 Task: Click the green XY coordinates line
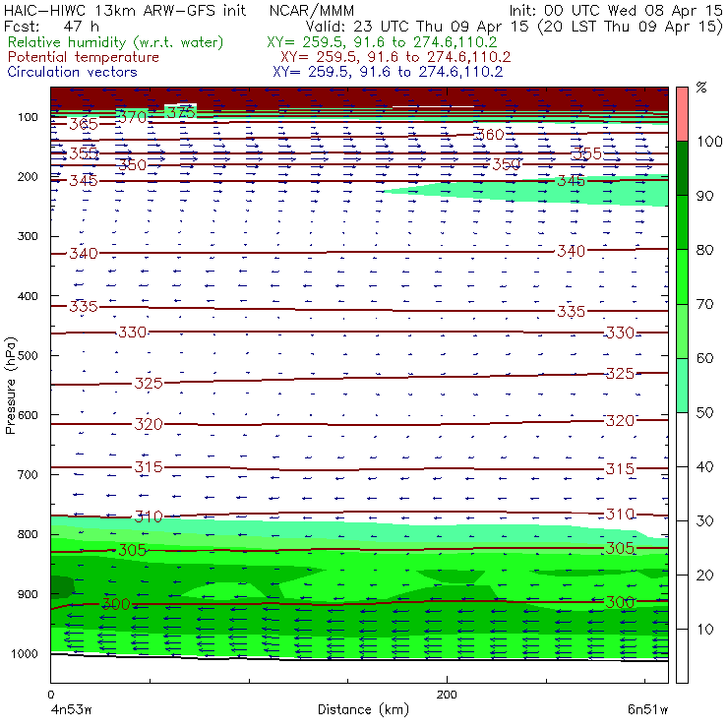382,42
